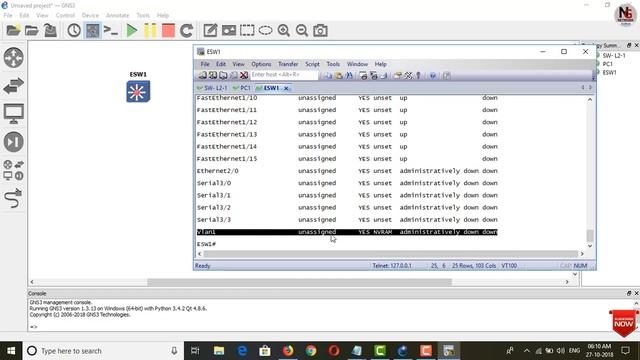The image size is (640, 360).
Task: Click the Paste icon in terminal toolbar
Action: (x=339, y=76)
